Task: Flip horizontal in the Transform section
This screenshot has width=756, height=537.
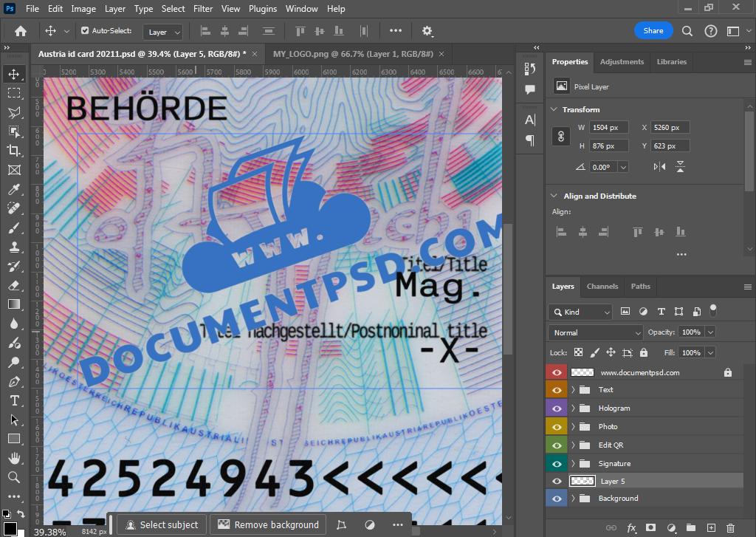Action: coord(659,167)
